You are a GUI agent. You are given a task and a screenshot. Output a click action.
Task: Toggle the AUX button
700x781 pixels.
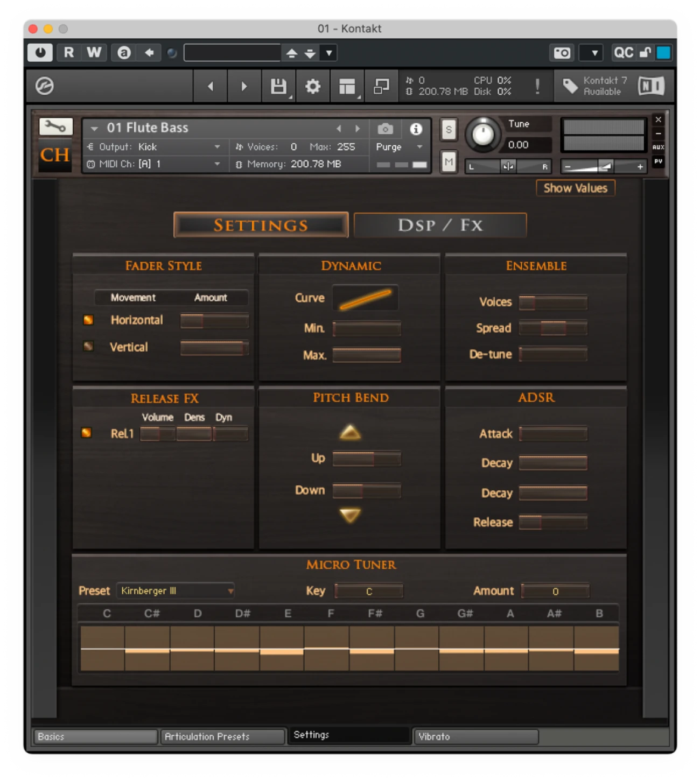658,147
